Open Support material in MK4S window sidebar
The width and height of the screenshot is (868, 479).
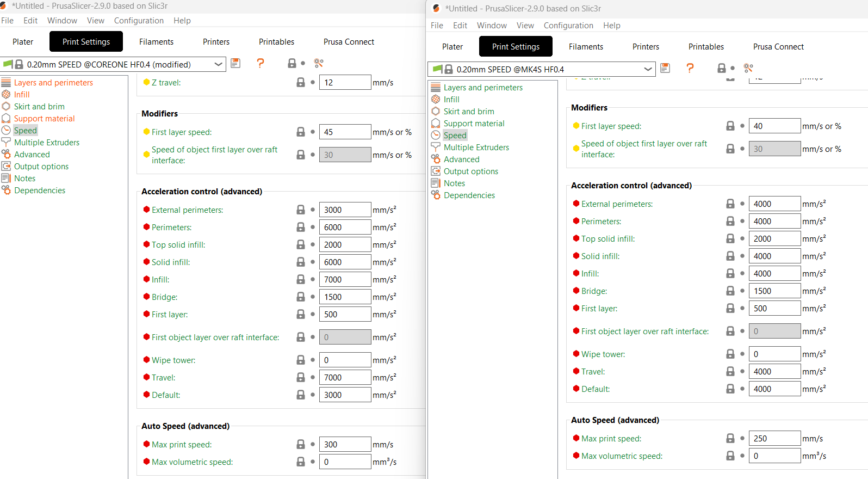coord(474,124)
